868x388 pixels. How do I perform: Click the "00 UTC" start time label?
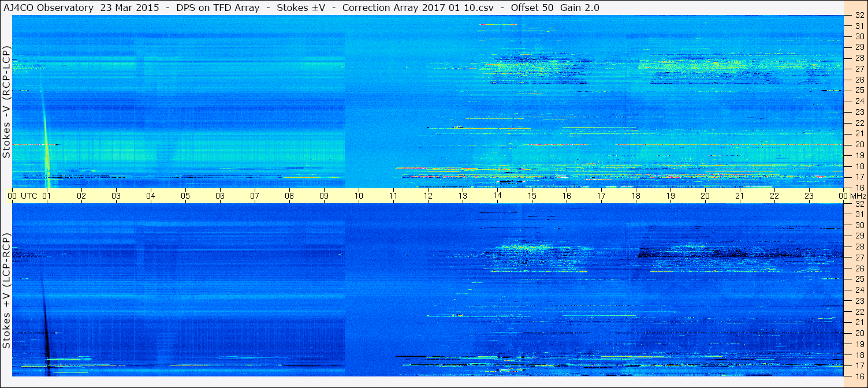[23, 196]
